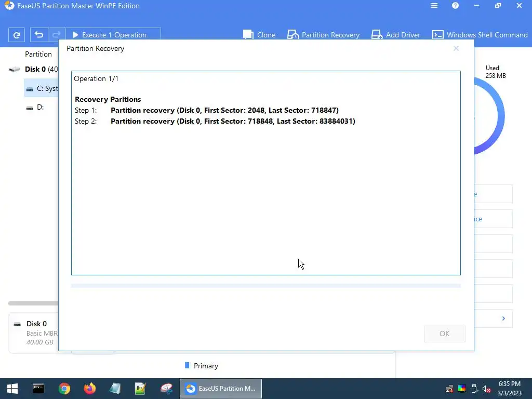Open the paint palette taskbar app
The width and height of the screenshot is (532, 399).
pos(166,389)
